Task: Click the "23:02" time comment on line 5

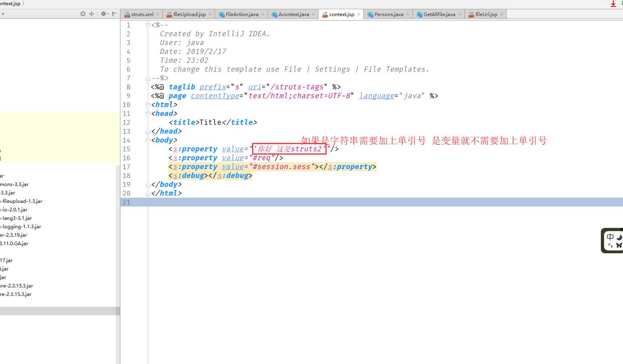Action: 197,60
